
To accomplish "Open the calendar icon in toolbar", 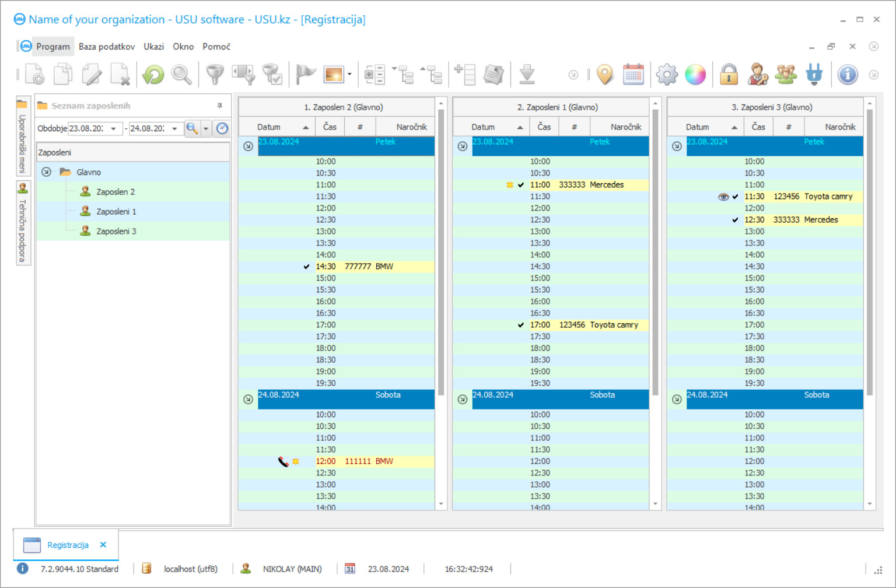I will click(x=633, y=75).
